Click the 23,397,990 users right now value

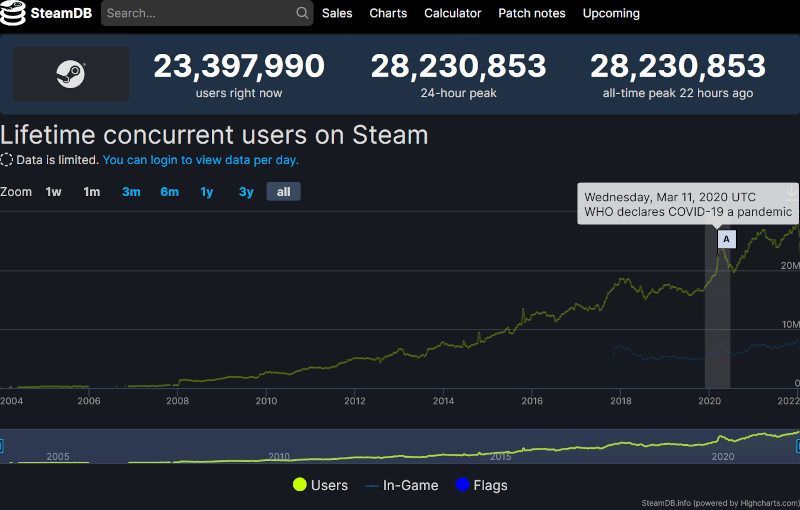click(239, 66)
